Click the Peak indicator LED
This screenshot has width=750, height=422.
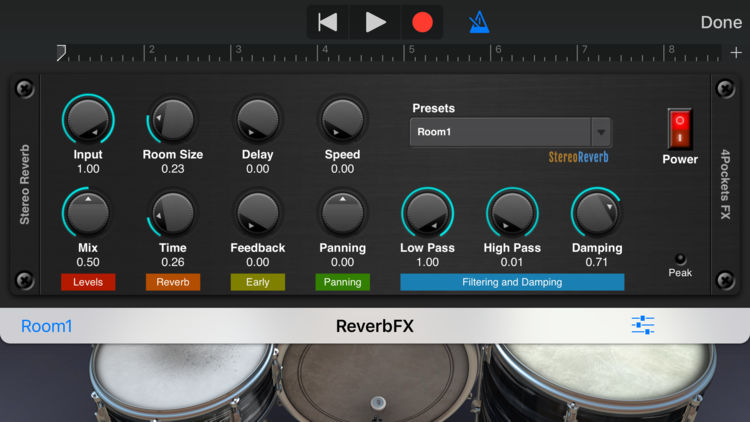[680, 258]
